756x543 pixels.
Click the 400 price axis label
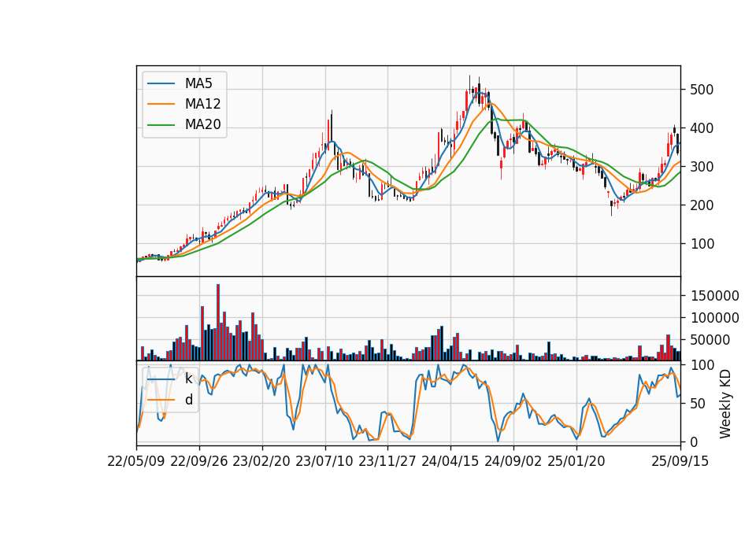click(x=702, y=128)
